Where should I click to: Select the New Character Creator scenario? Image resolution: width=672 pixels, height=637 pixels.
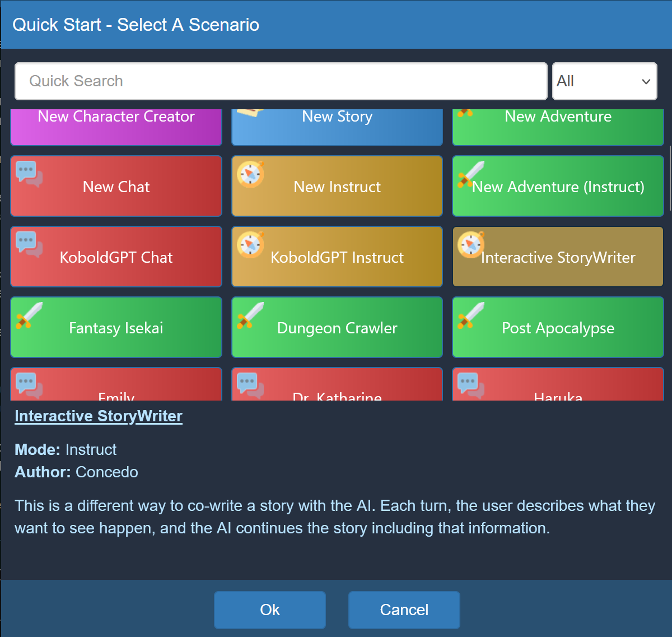(116, 127)
